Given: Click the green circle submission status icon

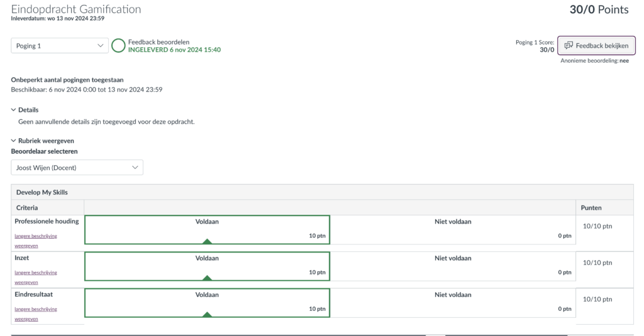Looking at the screenshot, I should (x=118, y=46).
